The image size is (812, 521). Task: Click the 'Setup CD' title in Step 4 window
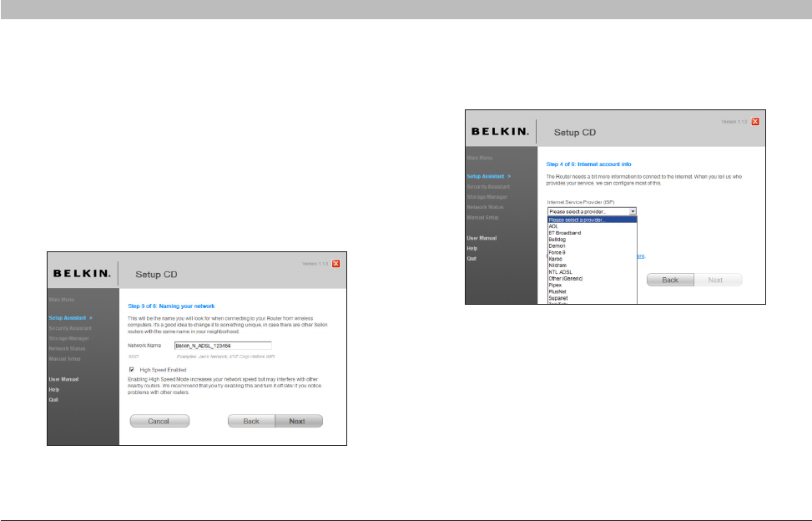coord(575,133)
